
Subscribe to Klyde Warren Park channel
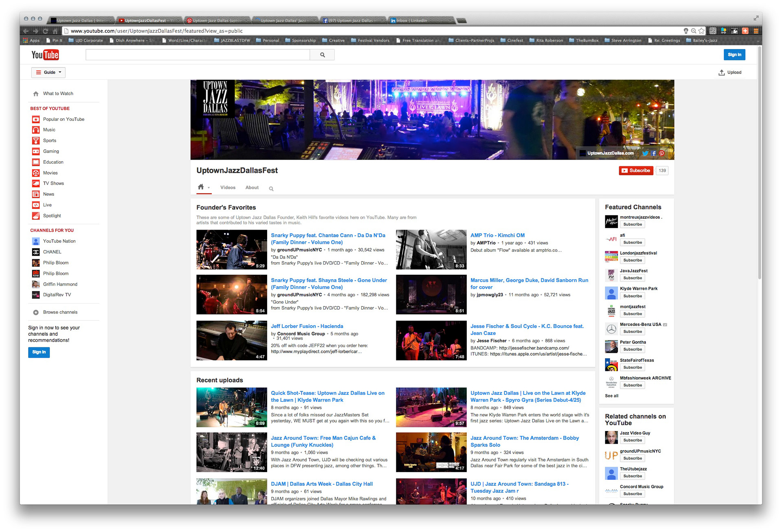633,296
